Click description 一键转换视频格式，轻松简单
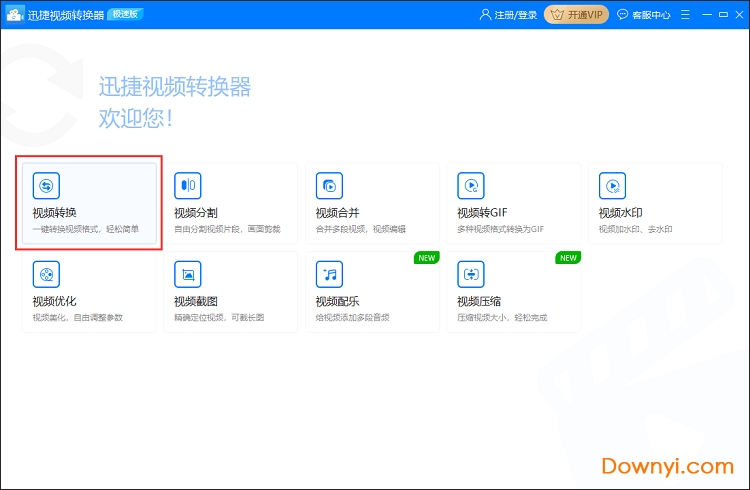 click(86, 229)
